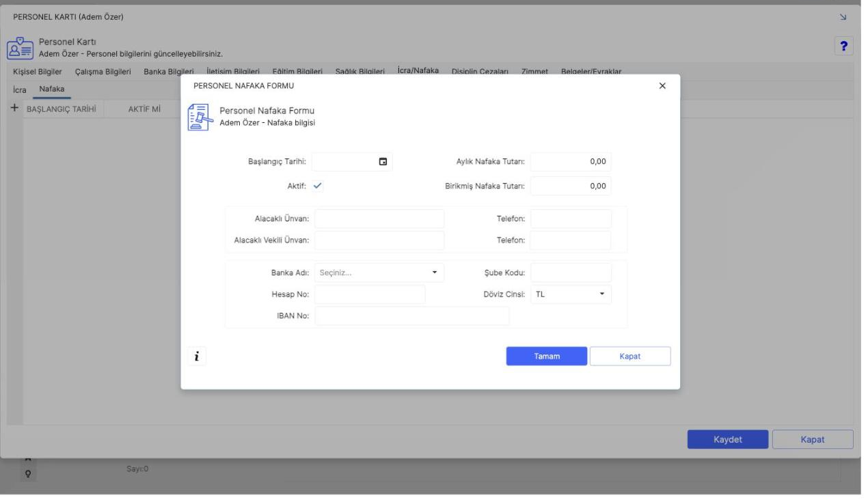This screenshot has width=868, height=502.
Task: Click the Personel Nafaka Formu document icon
Action: pyautogui.click(x=200, y=117)
